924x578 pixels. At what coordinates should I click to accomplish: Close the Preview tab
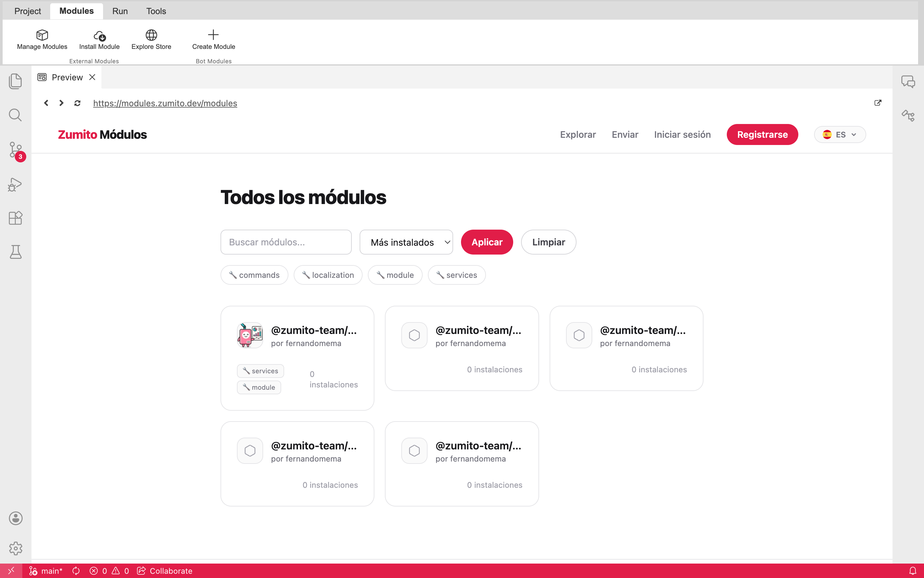point(92,77)
